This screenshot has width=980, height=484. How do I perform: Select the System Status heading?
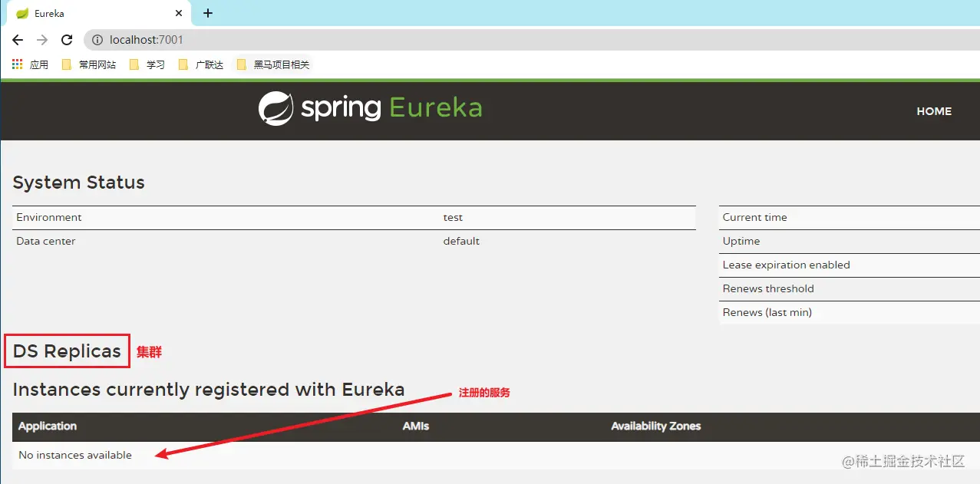click(x=78, y=183)
